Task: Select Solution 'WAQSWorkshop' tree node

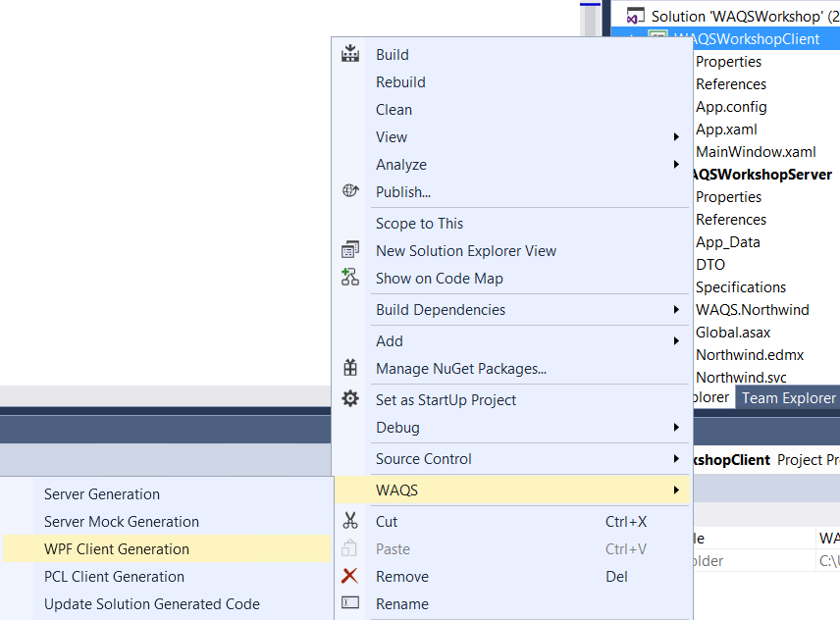Action: click(745, 17)
